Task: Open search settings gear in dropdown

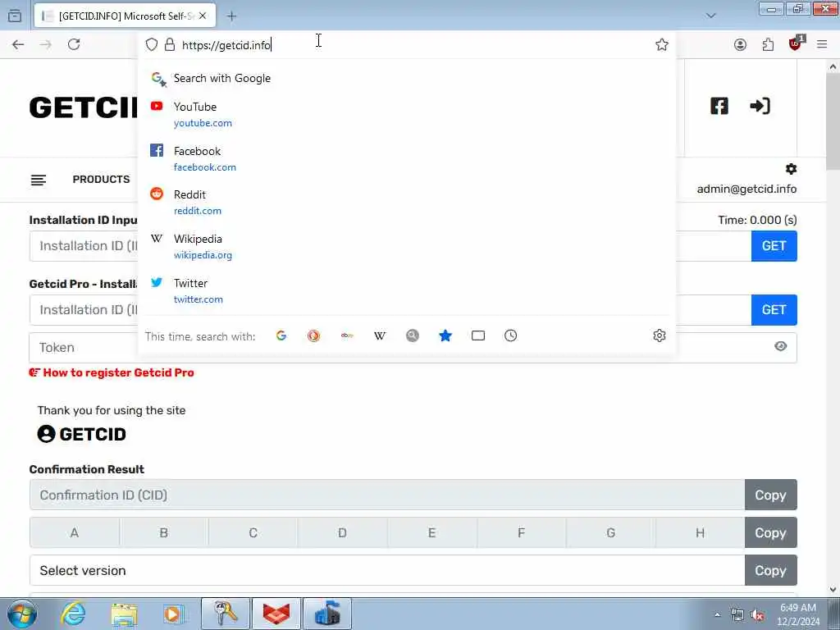Action: [x=660, y=336]
